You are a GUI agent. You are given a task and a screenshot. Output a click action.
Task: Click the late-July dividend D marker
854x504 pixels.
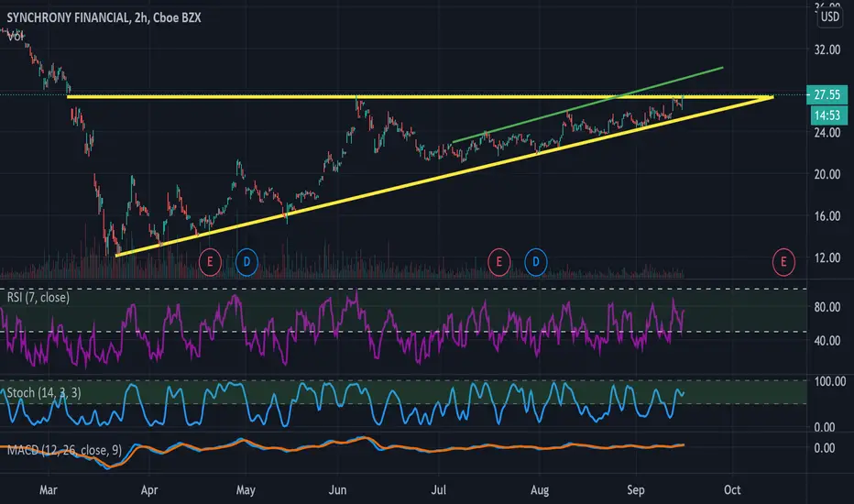pos(536,262)
